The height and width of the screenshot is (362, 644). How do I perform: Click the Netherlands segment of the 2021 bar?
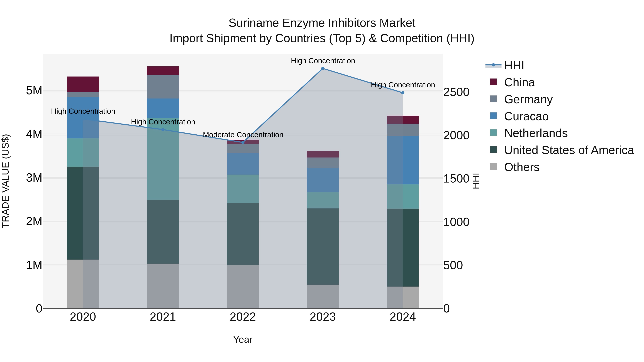(x=163, y=159)
